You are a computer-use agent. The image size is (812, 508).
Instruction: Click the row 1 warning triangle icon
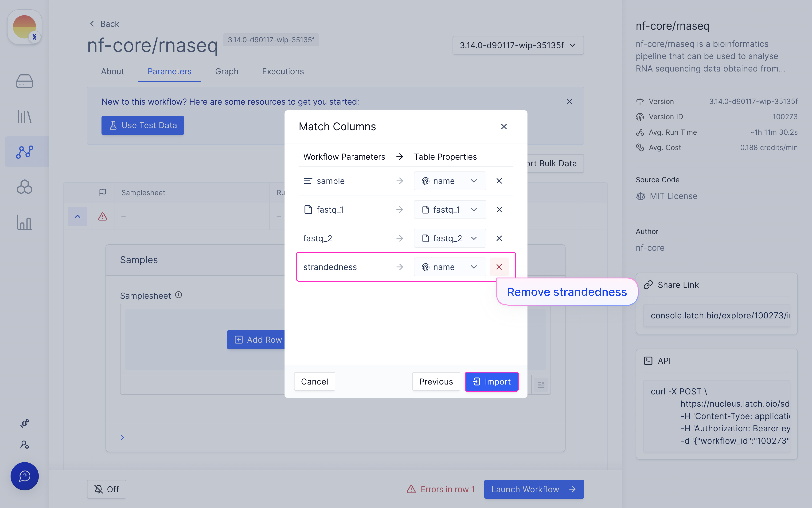pyautogui.click(x=103, y=216)
